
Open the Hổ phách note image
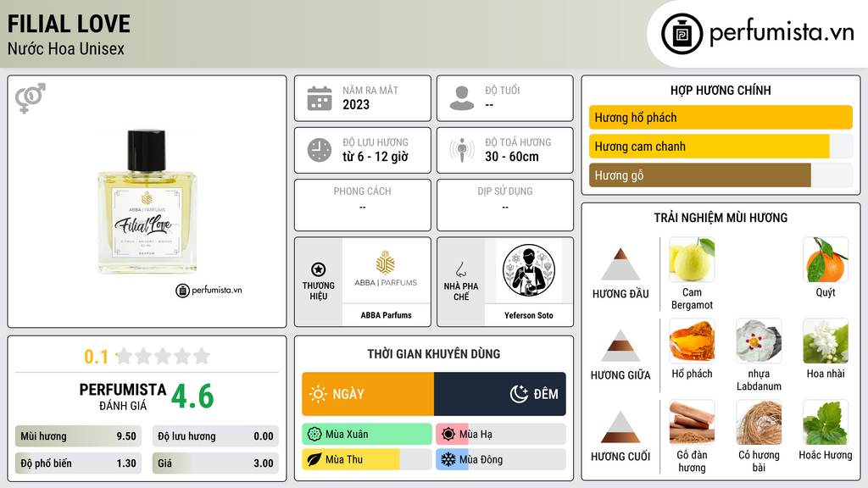(x=692, y=341)
